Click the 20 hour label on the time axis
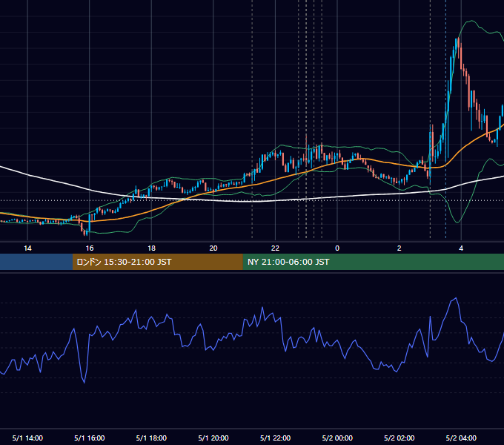 tap(213, 248)
